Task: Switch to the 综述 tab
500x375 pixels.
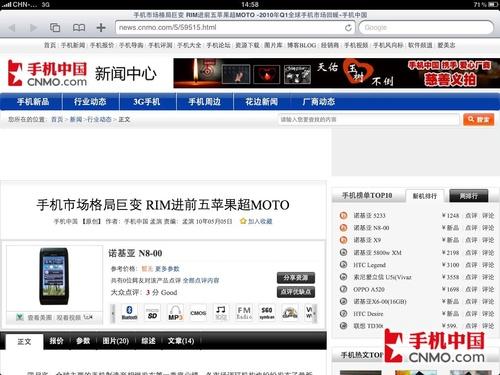Action: 148,341
